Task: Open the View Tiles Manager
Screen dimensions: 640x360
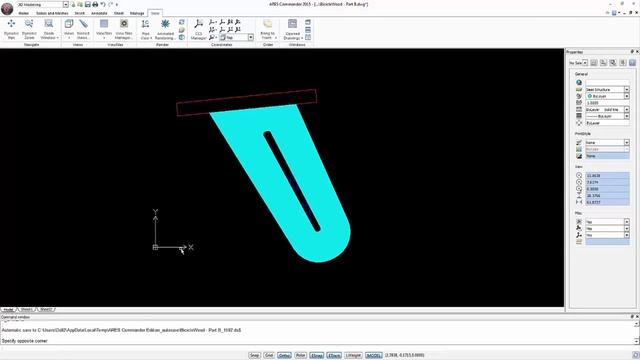Action: [x=124, y=29]
